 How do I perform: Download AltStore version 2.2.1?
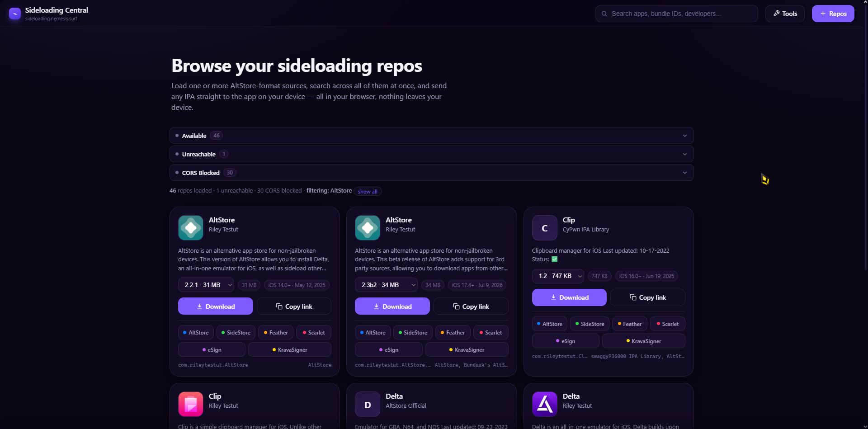point(216,306)
